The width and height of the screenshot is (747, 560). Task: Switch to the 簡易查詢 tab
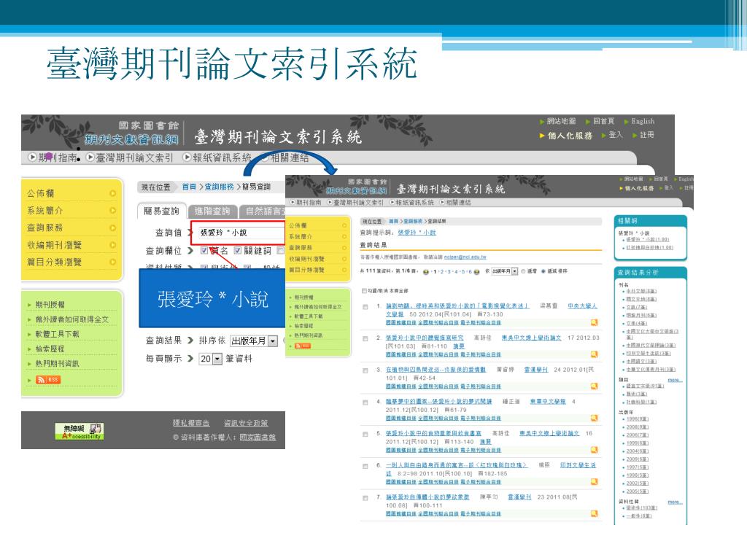[x=161, y=211]
